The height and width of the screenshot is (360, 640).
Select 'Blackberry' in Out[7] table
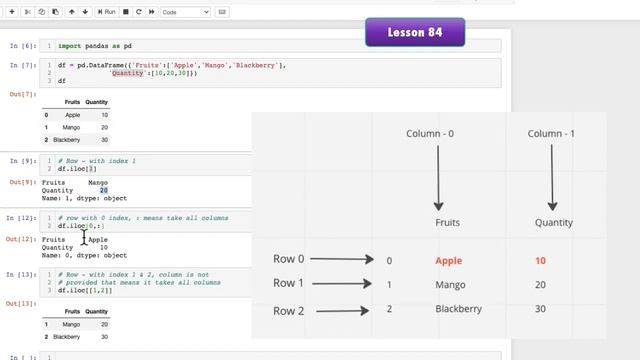point(67,140)
